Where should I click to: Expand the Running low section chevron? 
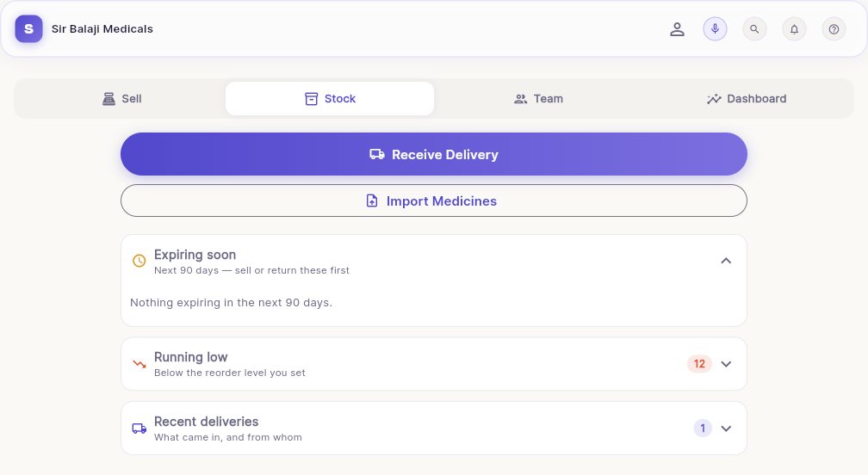coord(726,364)
